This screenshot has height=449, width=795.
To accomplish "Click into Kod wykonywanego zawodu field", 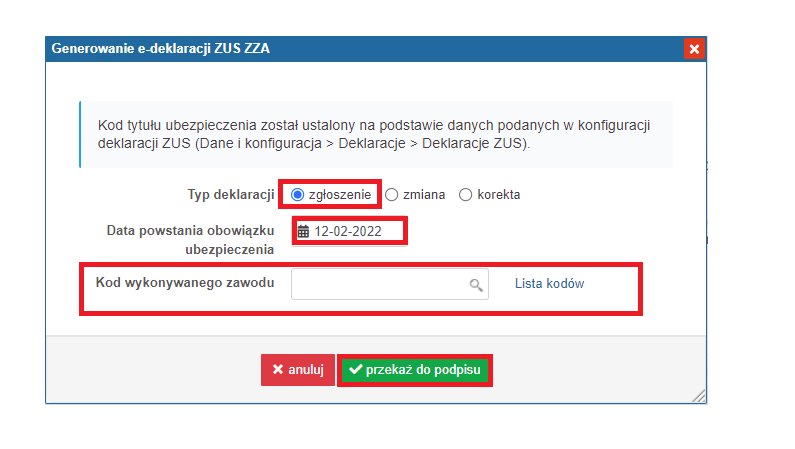I will click(x=380, y=285).
